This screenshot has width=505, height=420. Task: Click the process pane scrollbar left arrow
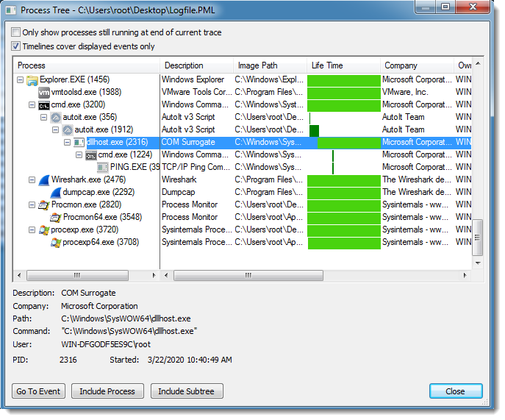[19, 277]
